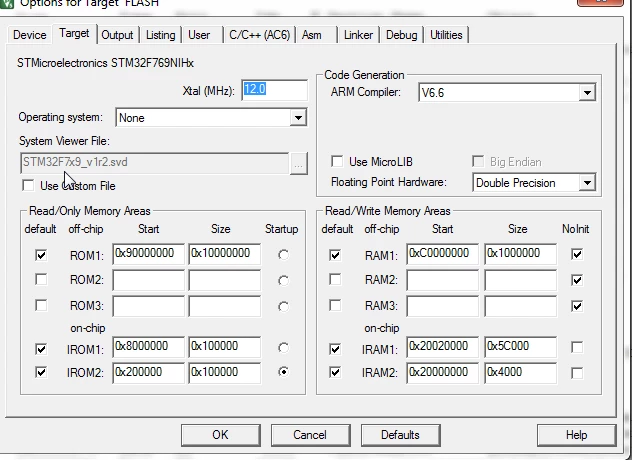
Task: Click the Xtal (MHz) input field
Action: [274, 90]
